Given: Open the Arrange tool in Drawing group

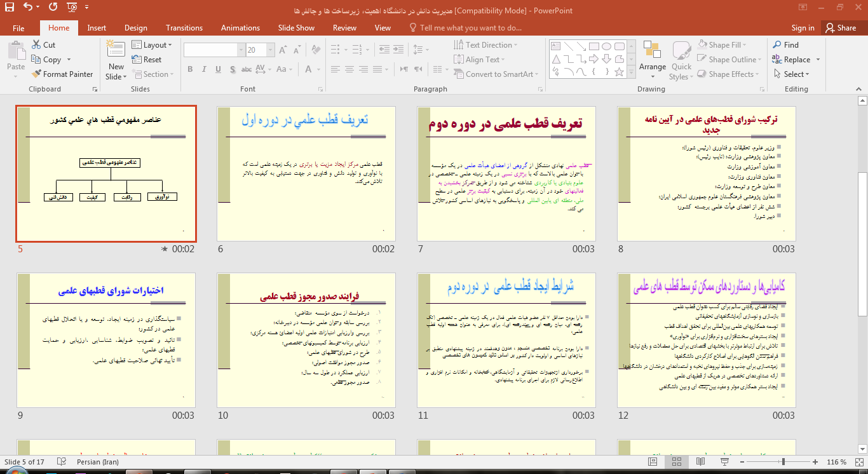Looking at the screenshot, I should point(653,57).
